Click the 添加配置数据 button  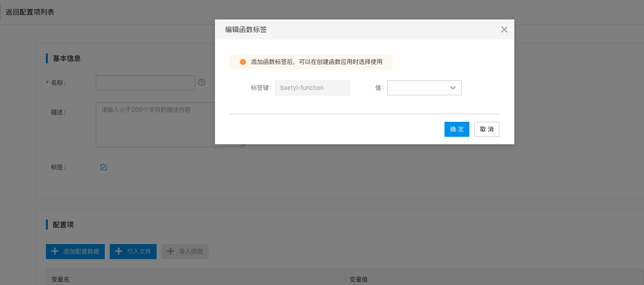[x=75, y=252]
